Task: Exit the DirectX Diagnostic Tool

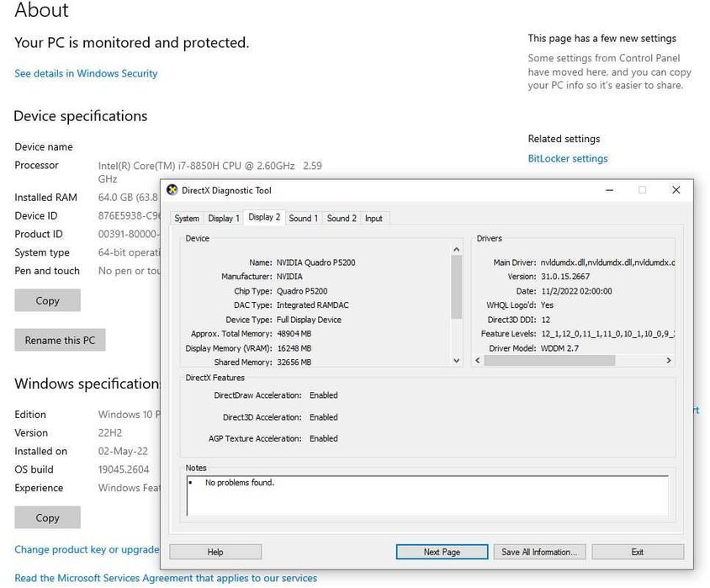Action: pos(638,552)
